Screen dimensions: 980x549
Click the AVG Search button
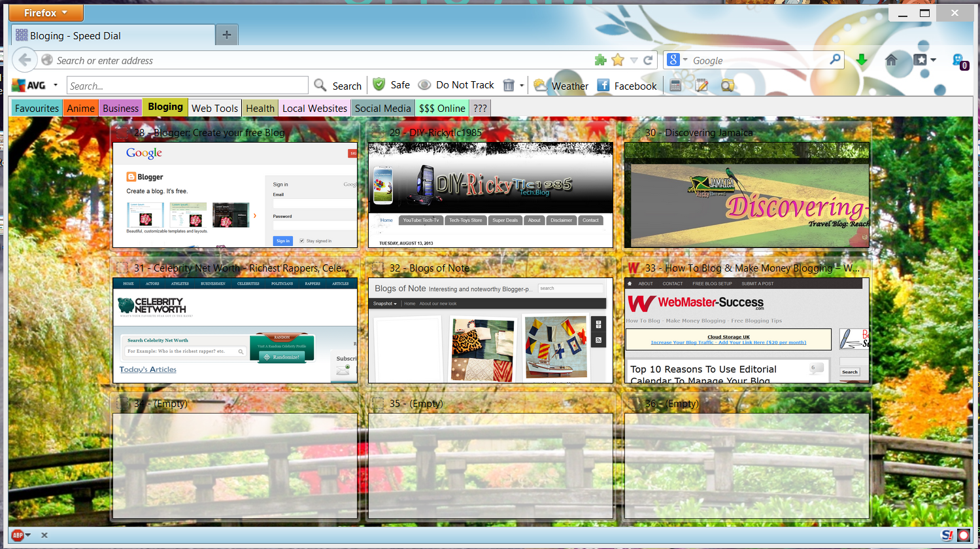pyautogui.click(x=338, y=85)
